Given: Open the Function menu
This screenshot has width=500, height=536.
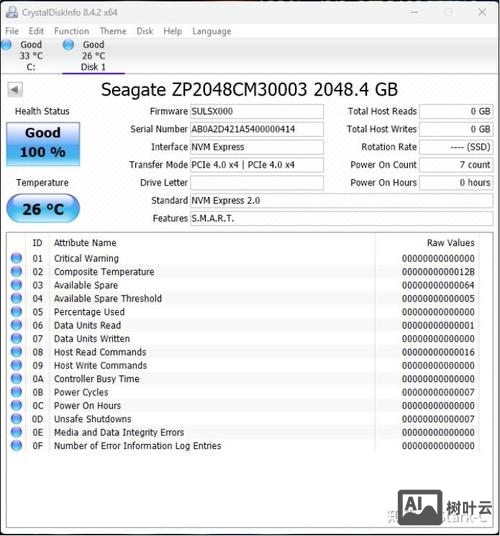Looking at the screenshot, I should tap(71, 31).
